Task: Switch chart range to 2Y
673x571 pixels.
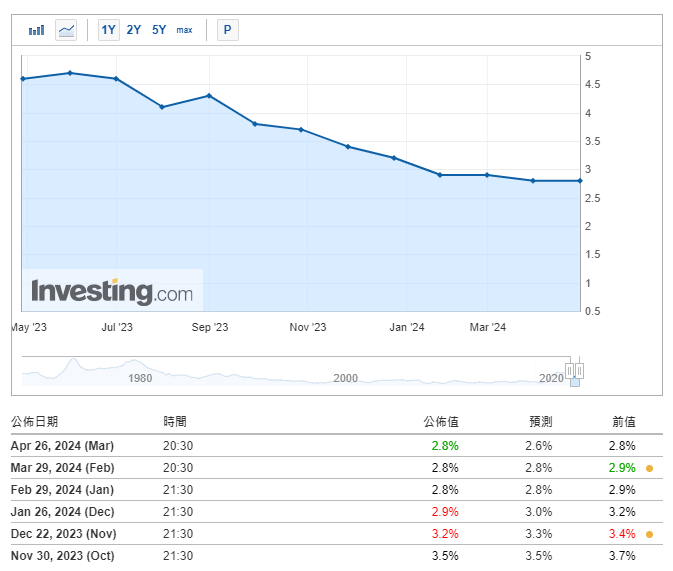Action: (134, 30)
